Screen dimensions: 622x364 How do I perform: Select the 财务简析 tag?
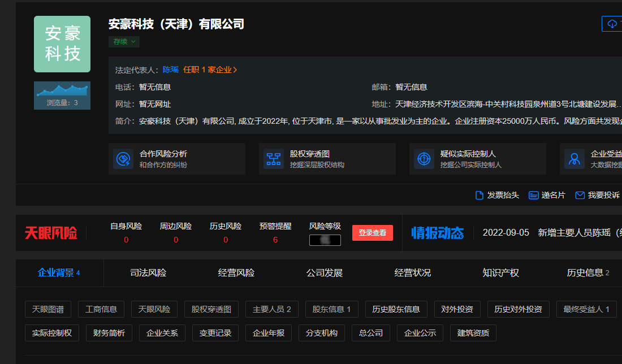click(109, 333)
